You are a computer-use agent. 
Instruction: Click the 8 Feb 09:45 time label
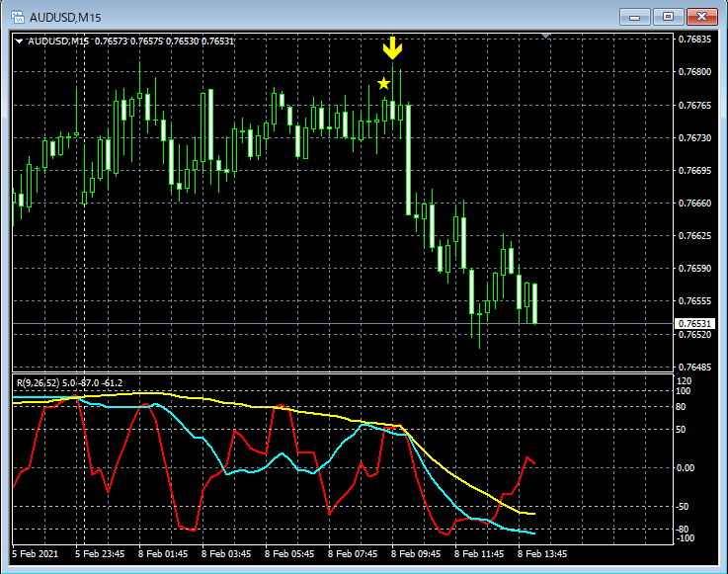coord(416,553)
